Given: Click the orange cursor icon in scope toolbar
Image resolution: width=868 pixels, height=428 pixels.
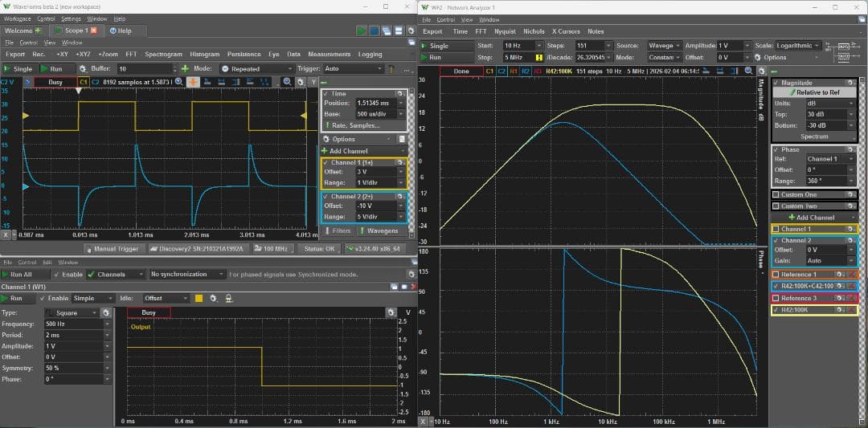Looking at the screenshot, I should [x=194, y=82].
